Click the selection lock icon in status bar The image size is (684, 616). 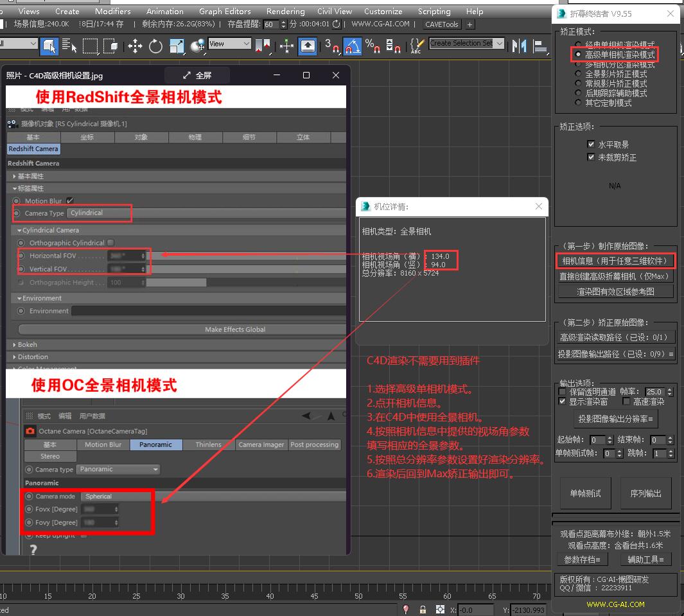[422, 610]
